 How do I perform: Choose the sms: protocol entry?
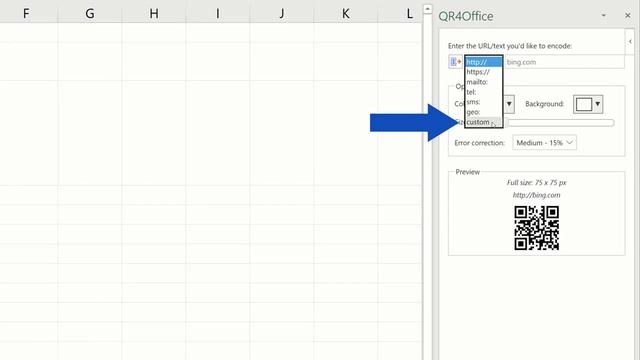pos(484,102)
